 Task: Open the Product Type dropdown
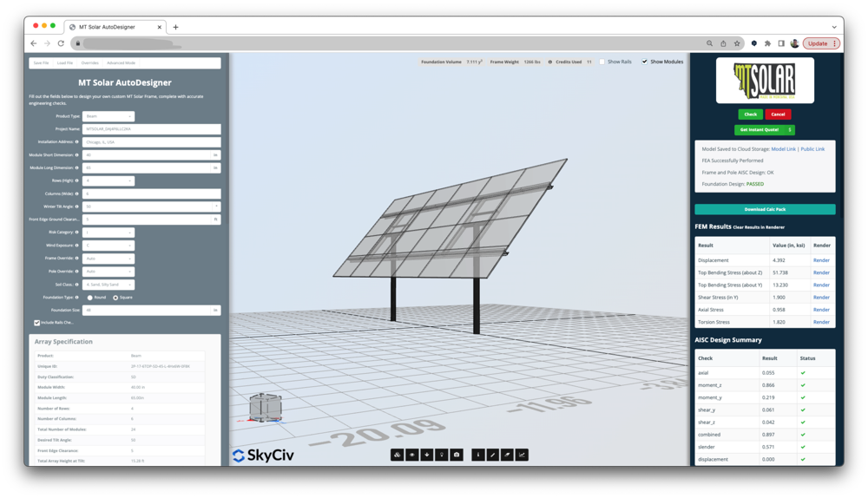click(x=108, y=116)
